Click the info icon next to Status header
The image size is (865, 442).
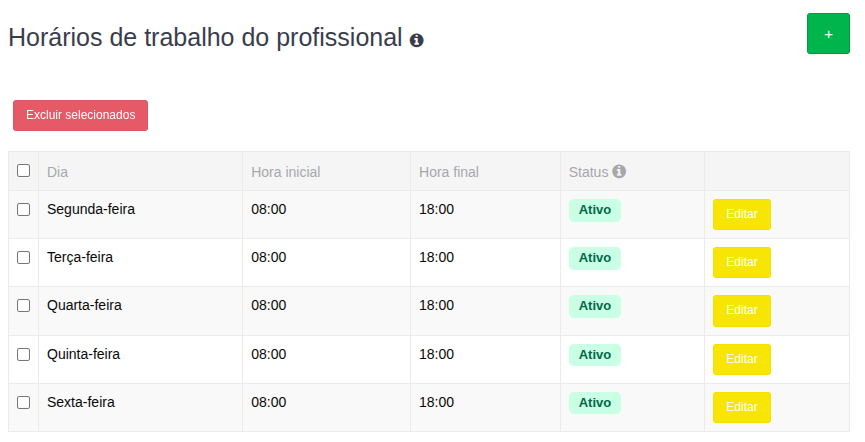click(619, 171)
